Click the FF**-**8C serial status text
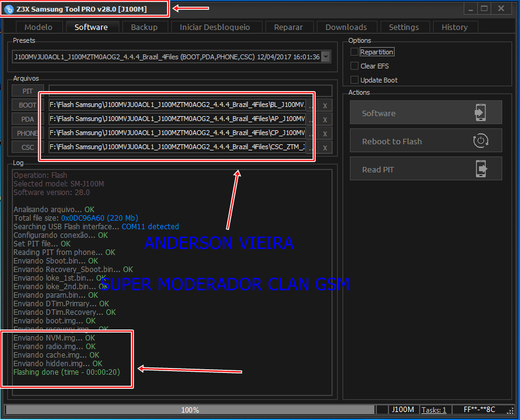The width and height of the screenshot is (520, 420). [x=479, y=410]
